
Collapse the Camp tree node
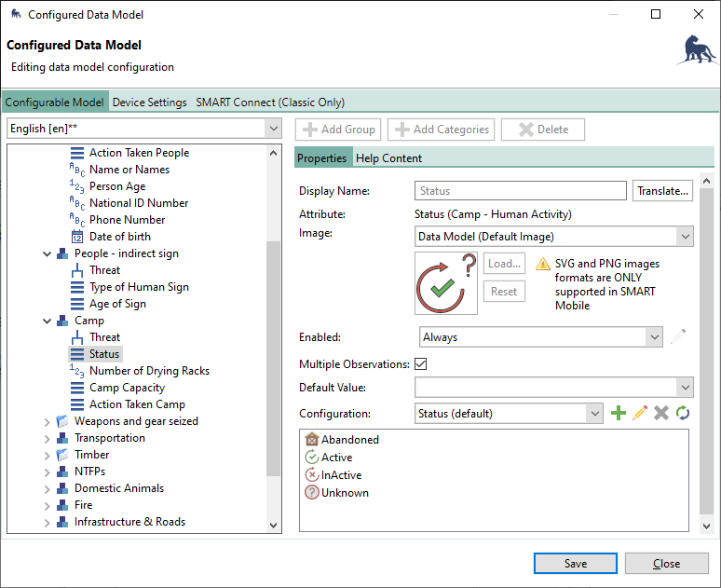coord(48,321)
